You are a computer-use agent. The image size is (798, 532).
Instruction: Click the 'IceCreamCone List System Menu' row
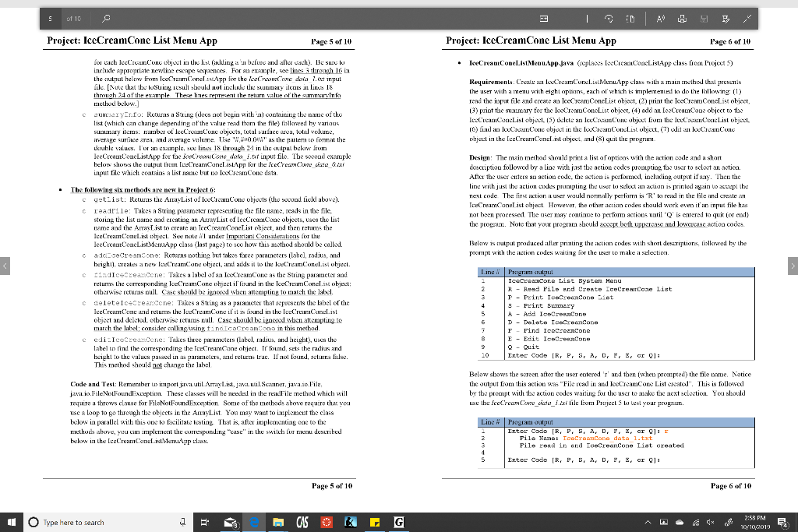pos(564,280)
